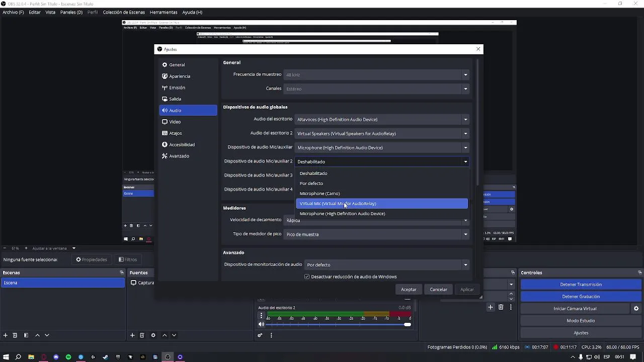Screen dimensions: 644x362
Task: Move source up in Fuentes panel
Action: [x=165, y=335]
